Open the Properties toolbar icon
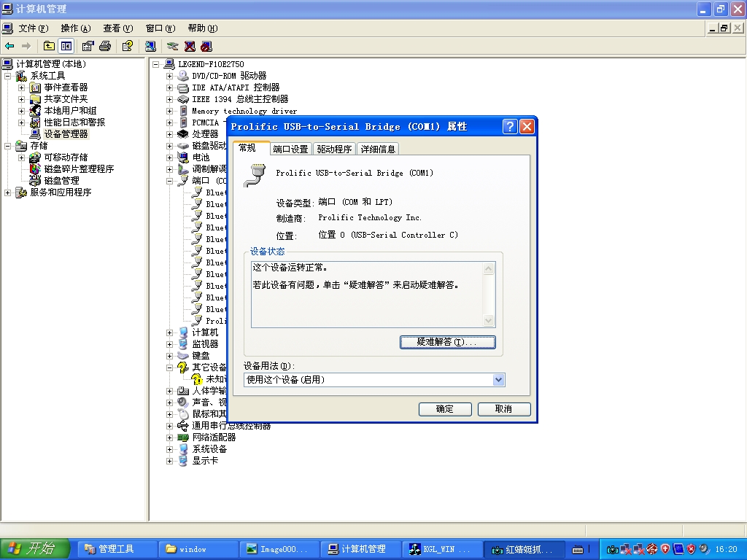Screen dimensions: 747x560 click(88, 46)
